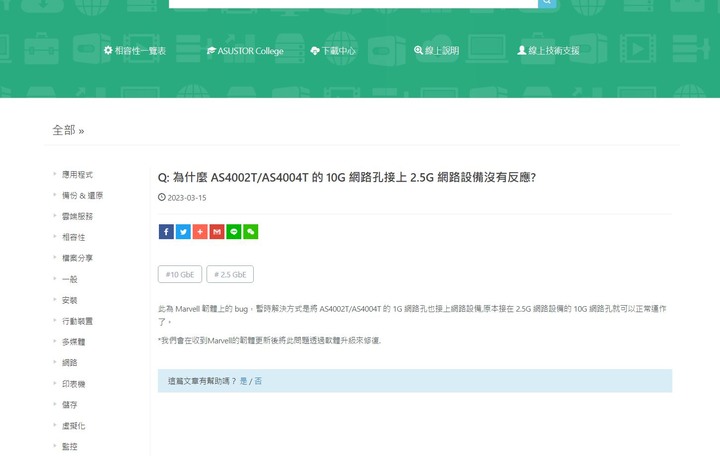Click the 這篇文章有幫助嗎 question text
Viewport: 720px width, 456px height.
(202, 381)
